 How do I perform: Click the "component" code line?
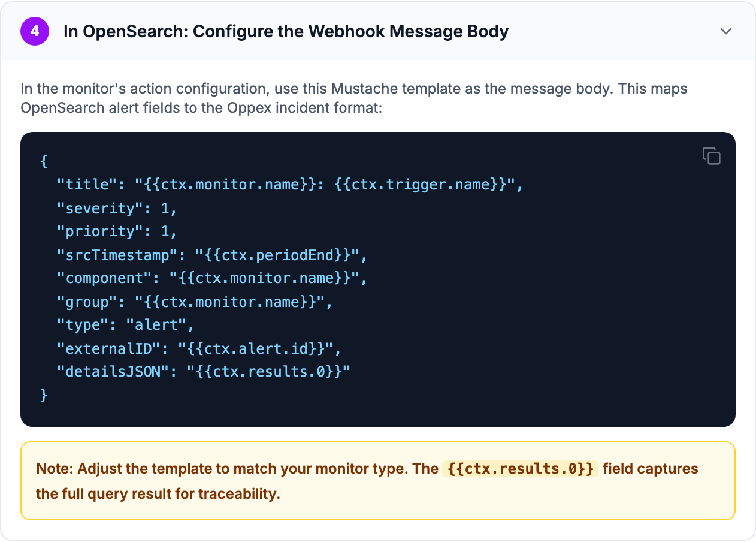[x=211, y=278]
